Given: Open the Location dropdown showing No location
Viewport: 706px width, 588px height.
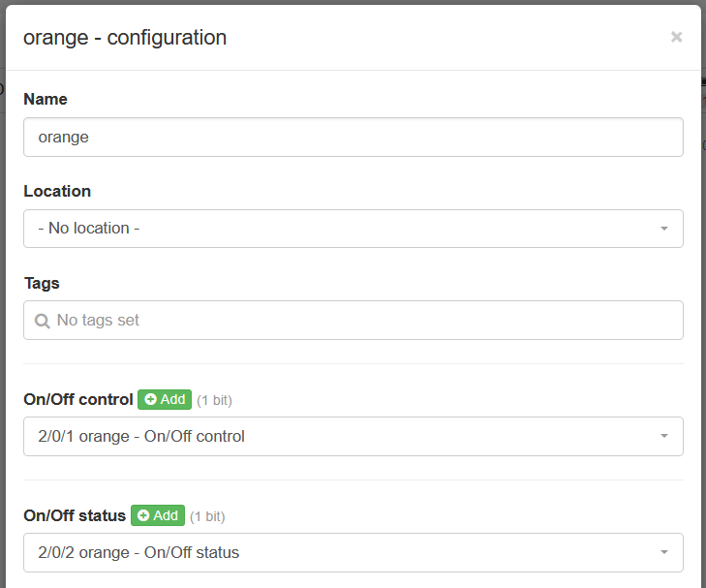Looking at the screenshot, I should pyautogui.click(x=353, y=229).
